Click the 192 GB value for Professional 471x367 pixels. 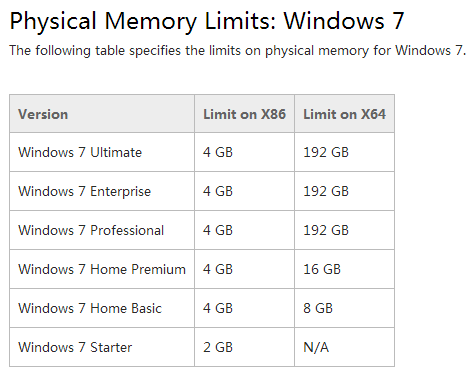[x=326, y=230]
